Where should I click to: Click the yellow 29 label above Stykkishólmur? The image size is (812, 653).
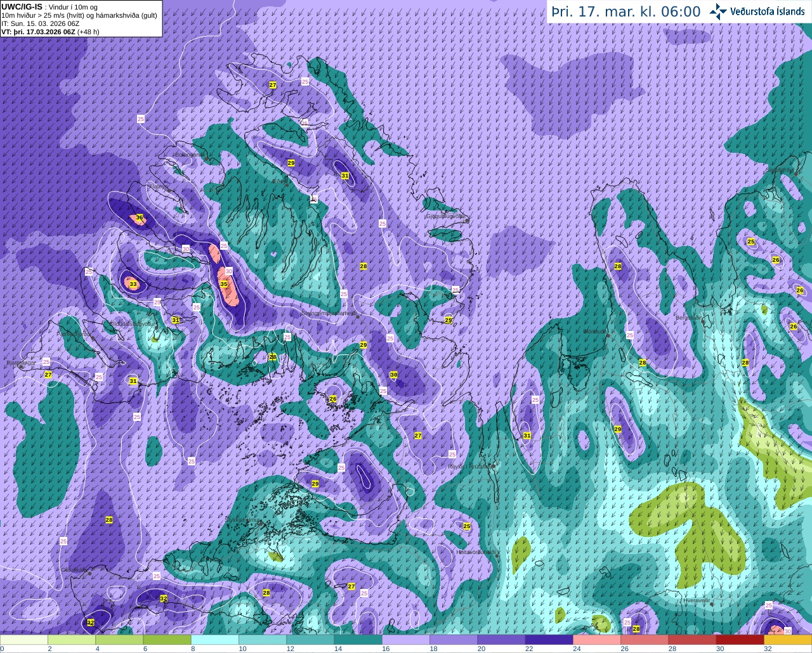click(x=315, y=483)
